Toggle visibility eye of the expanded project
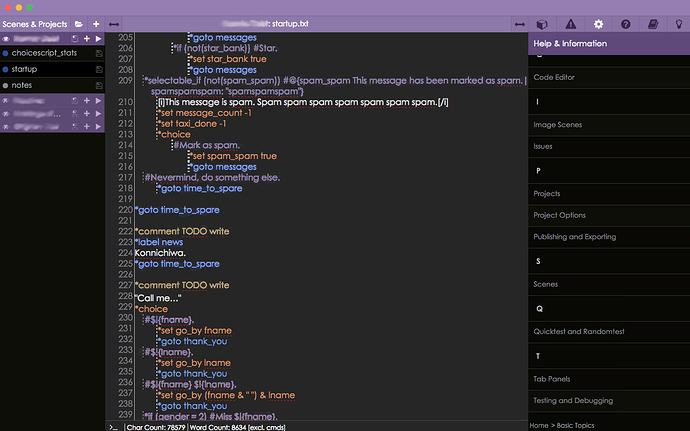Viewport: 690px width, 431px height. coord(6,39)
